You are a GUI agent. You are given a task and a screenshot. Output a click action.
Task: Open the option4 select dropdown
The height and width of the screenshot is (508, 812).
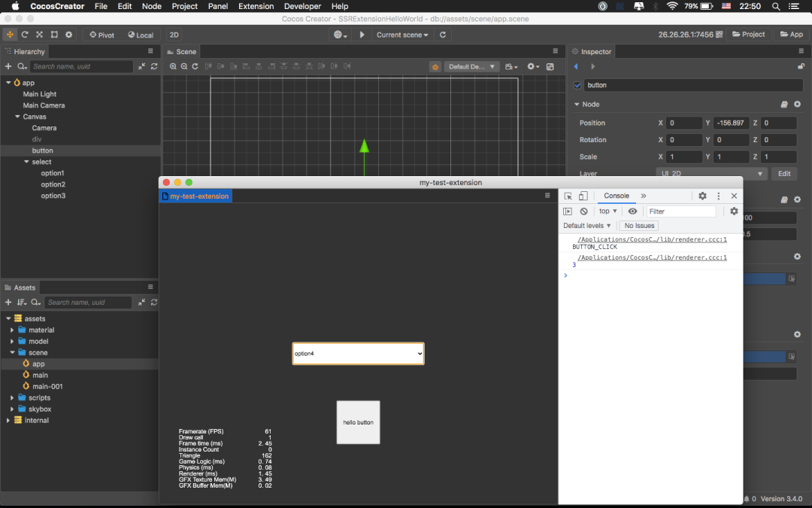(358, 353)
